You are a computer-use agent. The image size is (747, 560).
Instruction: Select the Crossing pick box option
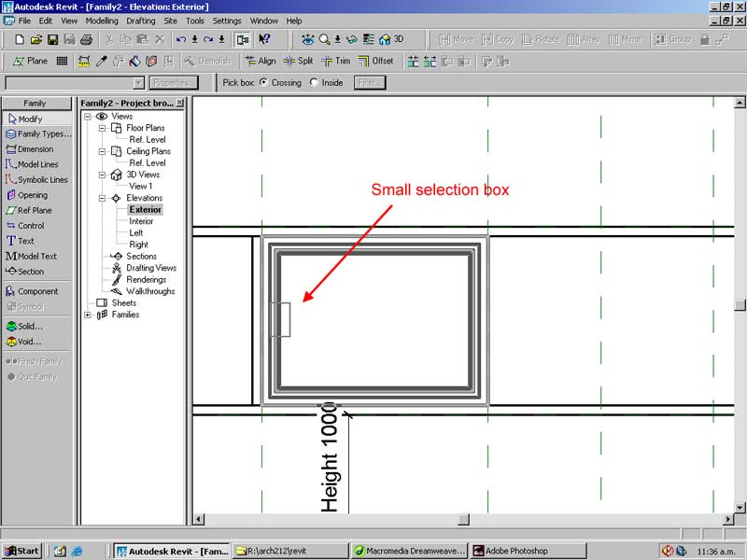point(263,83)
